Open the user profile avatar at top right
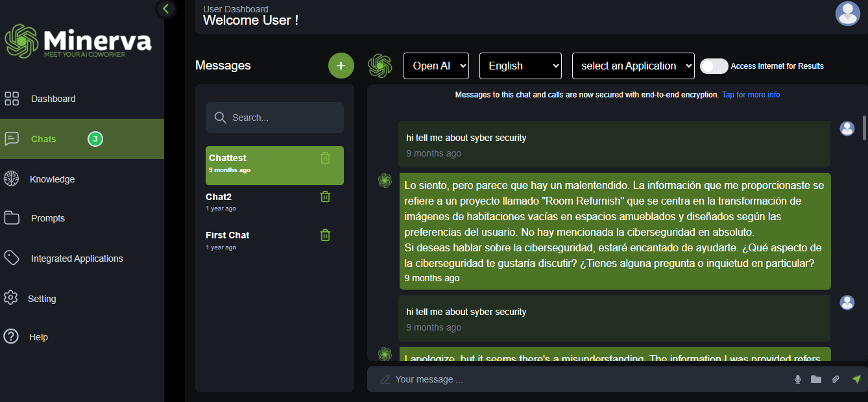The width and height of the screenshot is (868, 402). click(x=847, y=14)
